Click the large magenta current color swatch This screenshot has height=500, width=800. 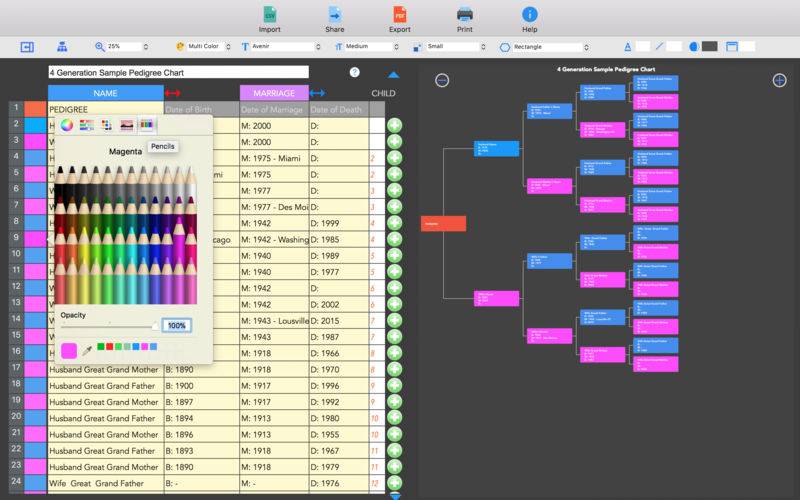[x=69, y=351]
